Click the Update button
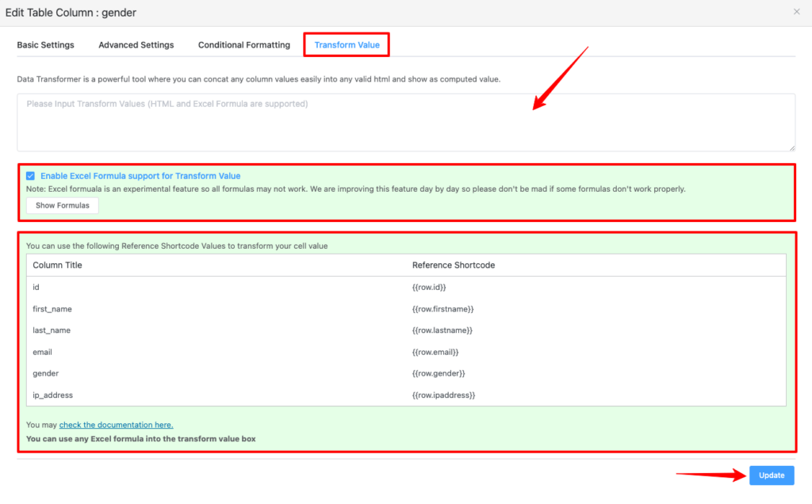The image size is (812, 504). pos(771,475)
